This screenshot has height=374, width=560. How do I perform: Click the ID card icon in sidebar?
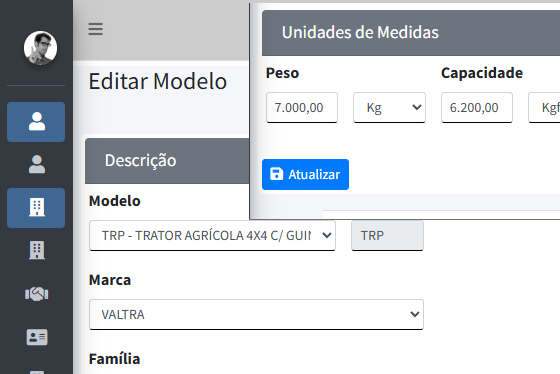[x=37, y=337]
